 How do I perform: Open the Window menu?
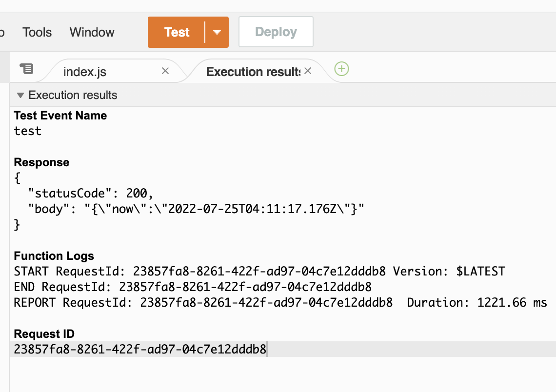[x=92, y=32]
